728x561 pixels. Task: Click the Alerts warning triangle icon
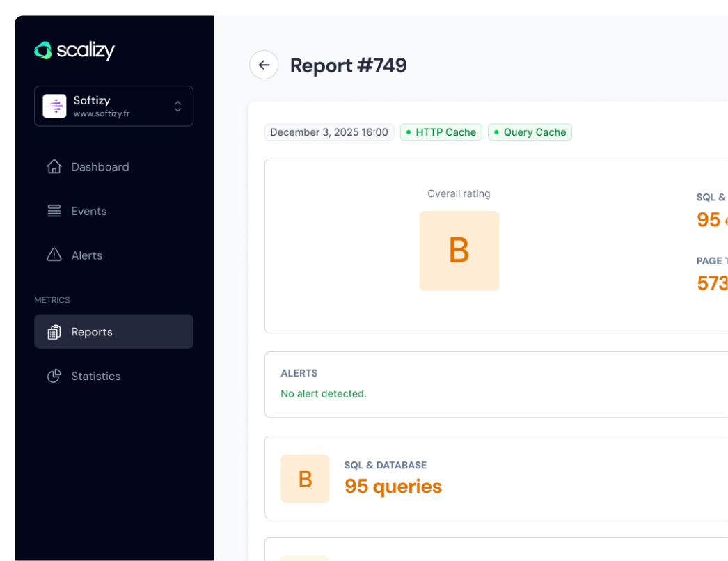click(x=54, y=255)
